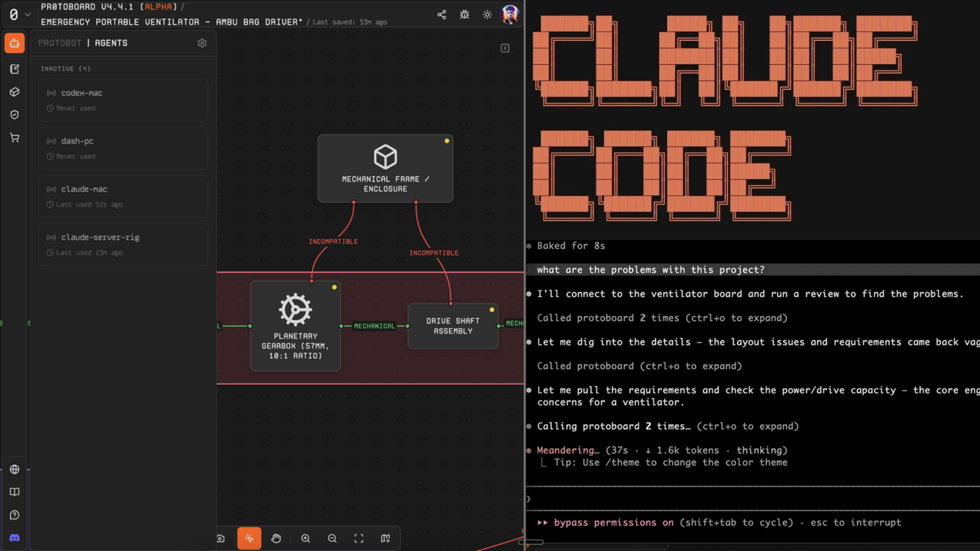The image size is (980, 551).
Task: Open agents panel settings gear
Action: 202,43
